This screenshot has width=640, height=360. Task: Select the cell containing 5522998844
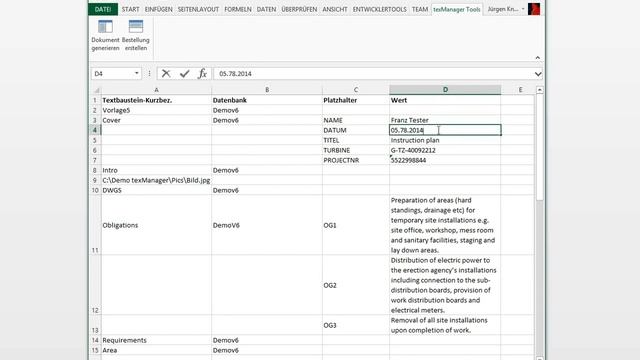(445, 160)
